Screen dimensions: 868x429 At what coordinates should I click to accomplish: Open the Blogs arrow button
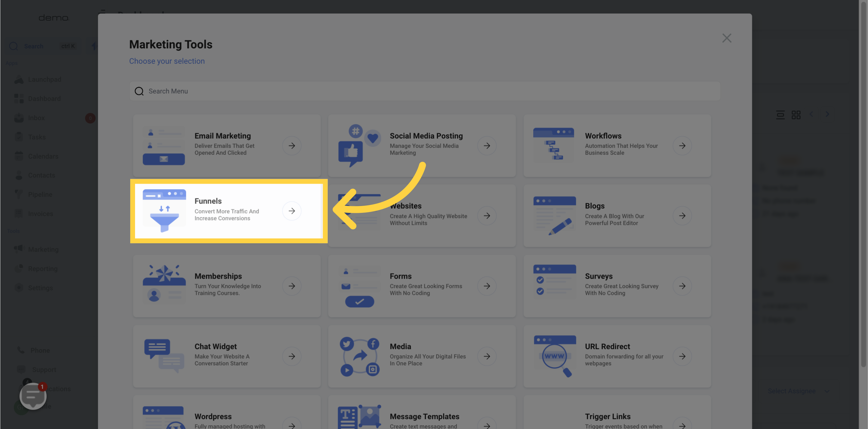[682, 216]
